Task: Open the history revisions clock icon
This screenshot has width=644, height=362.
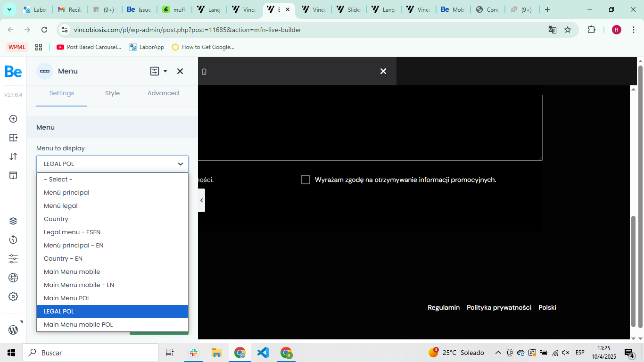Action: point(13,240)
